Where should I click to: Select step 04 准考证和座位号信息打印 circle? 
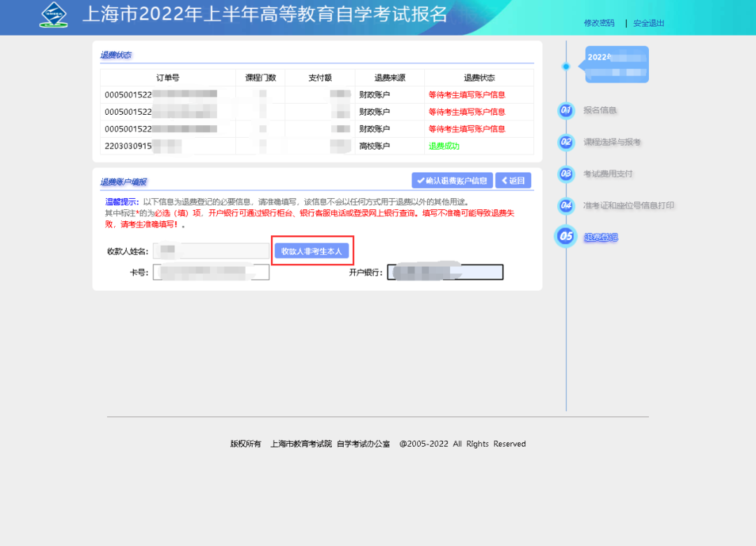(566, 205)
